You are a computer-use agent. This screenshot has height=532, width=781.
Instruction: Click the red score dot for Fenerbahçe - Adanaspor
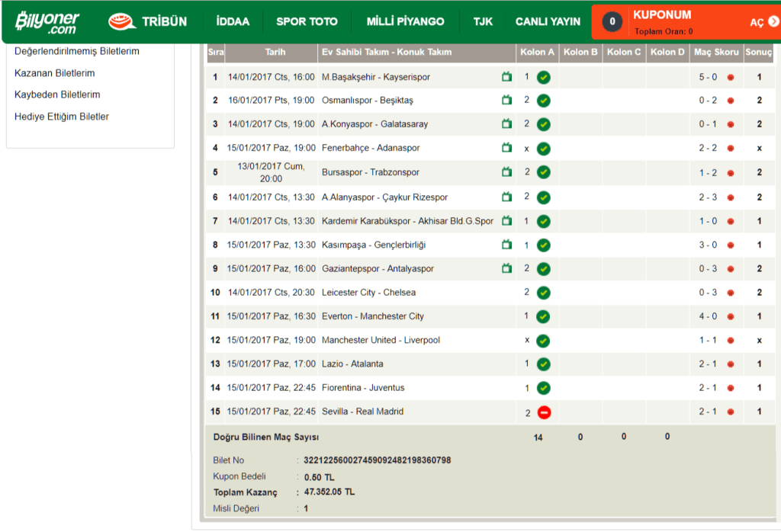(x=731, y=149)
